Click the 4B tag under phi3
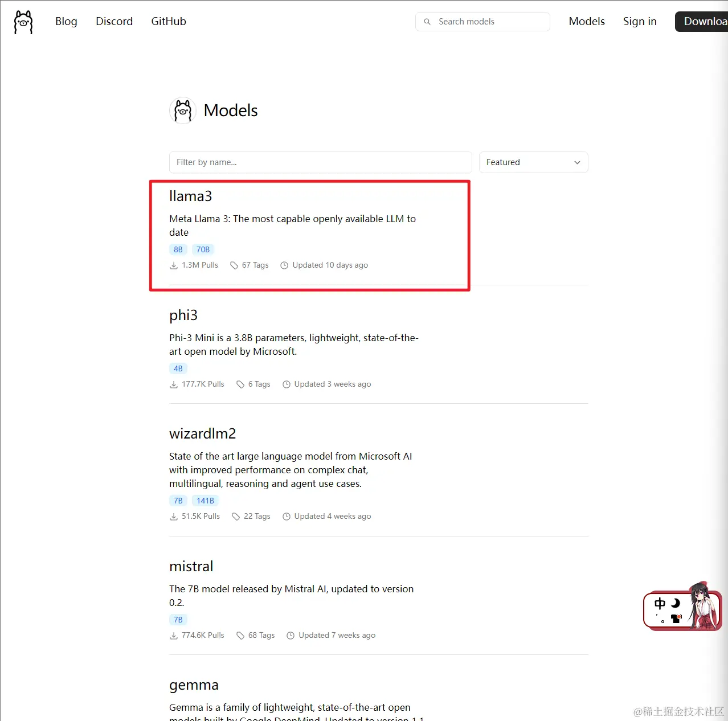The height and width of the screenshot is (721, 728). (178, 368)
